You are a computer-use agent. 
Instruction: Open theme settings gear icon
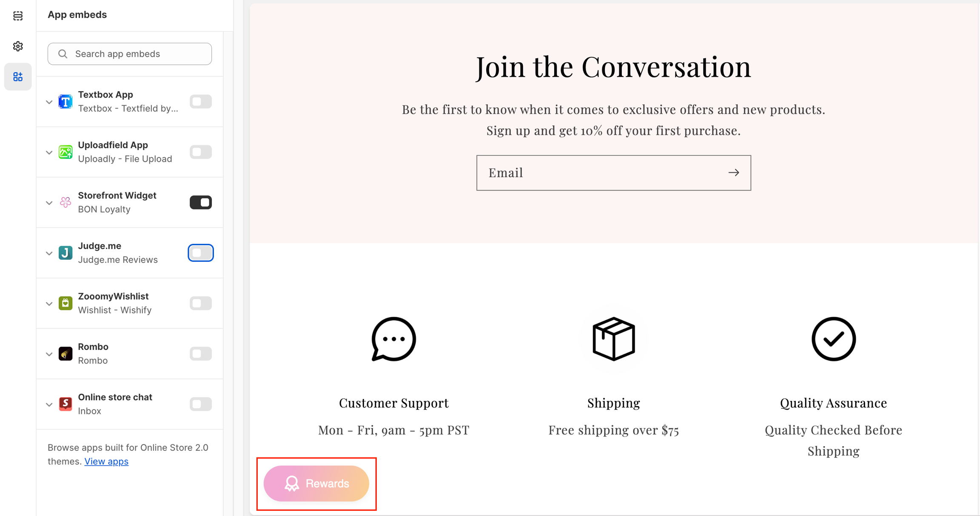tap(18, 46)
